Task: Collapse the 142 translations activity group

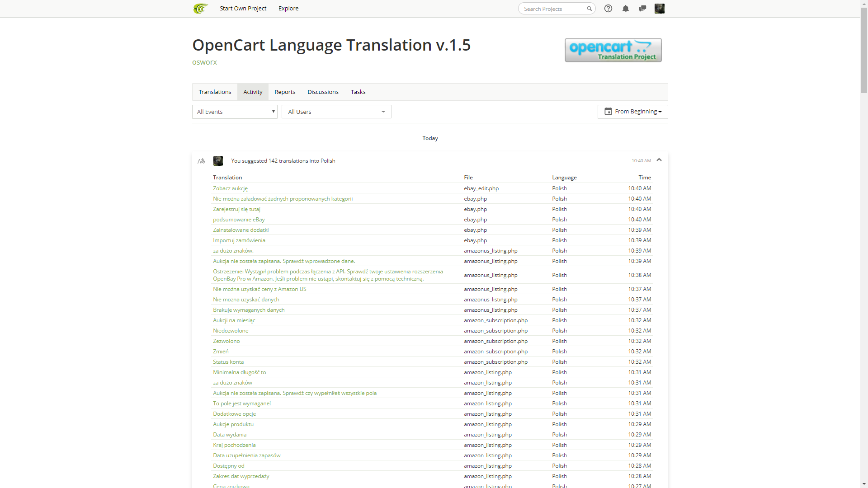Action: coord(659,160)
